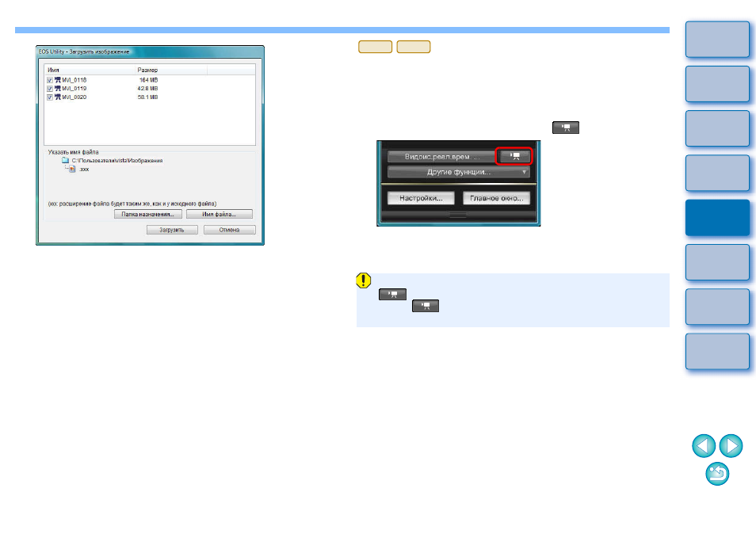Click the 42.8 MB size value
Viewport: 756px width, 534px height.
coord(147,89)
